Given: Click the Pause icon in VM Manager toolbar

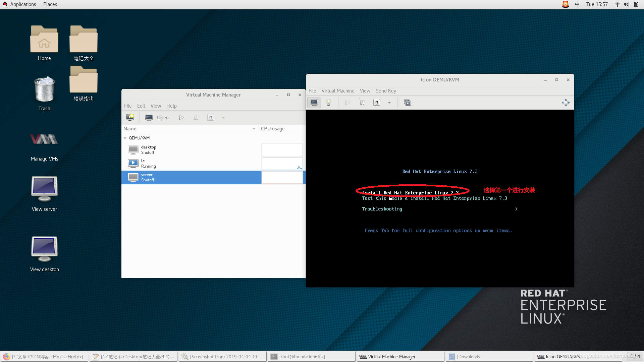Looking at the screenshot, I should pyautogui.click(x=196, y=118).
